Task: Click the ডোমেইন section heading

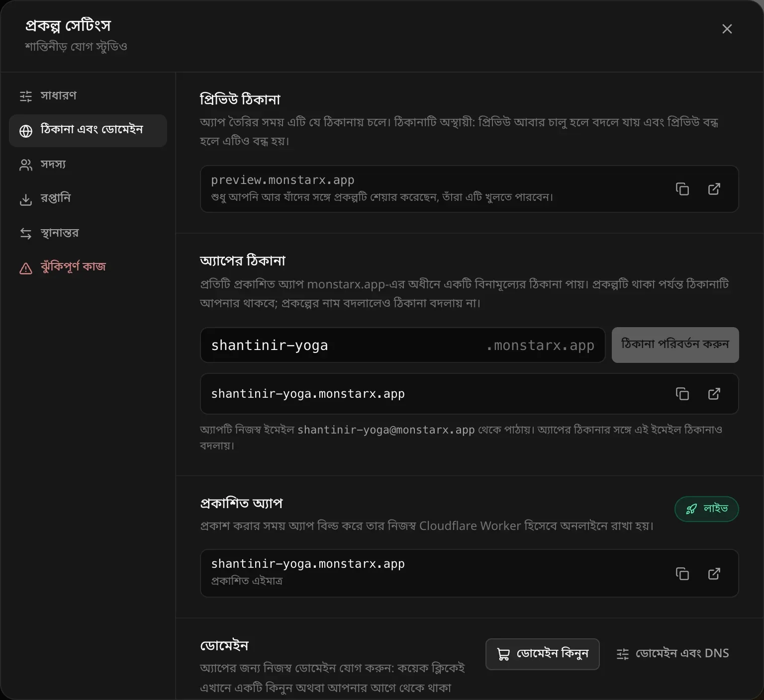Action: click(x=224, y=645)
